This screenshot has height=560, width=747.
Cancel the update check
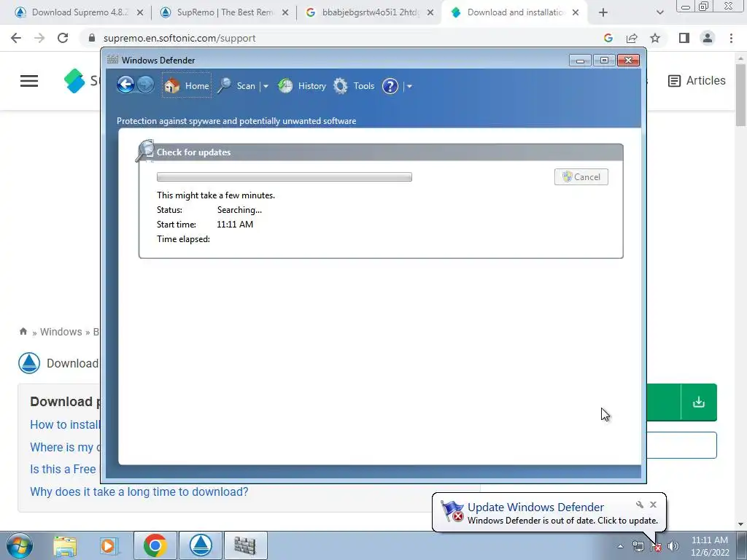click(581, 176)
